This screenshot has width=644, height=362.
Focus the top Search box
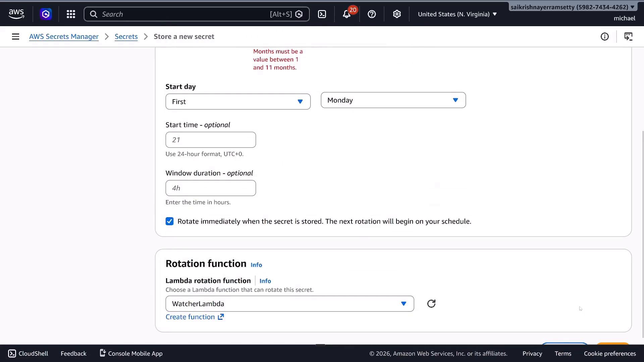tap(197, 14)
